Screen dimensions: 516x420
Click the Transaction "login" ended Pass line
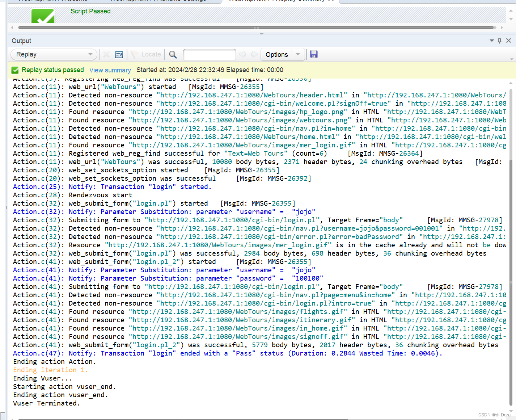pyautogui.click(x=228, y=353)
